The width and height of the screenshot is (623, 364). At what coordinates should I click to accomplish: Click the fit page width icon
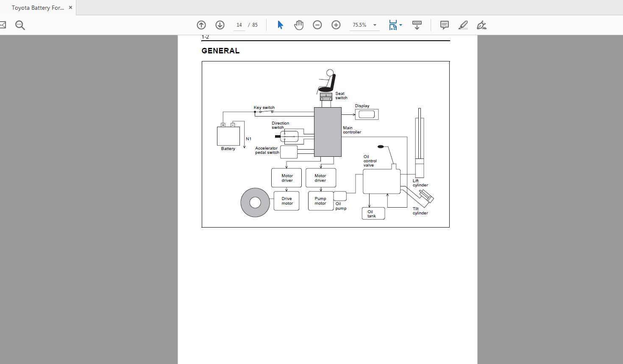(393, 25)
